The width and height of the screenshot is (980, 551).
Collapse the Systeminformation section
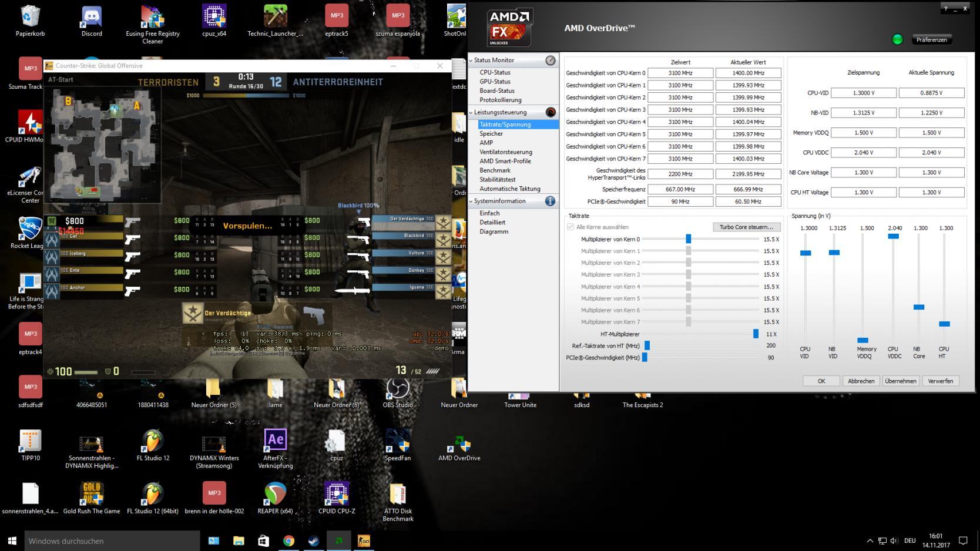coord(471,201)
